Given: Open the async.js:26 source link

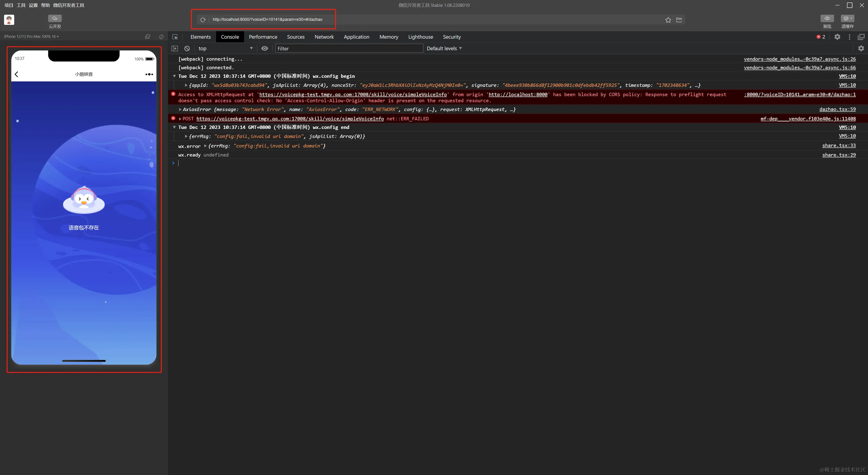Looking at the screenshot, I should 800,59.
